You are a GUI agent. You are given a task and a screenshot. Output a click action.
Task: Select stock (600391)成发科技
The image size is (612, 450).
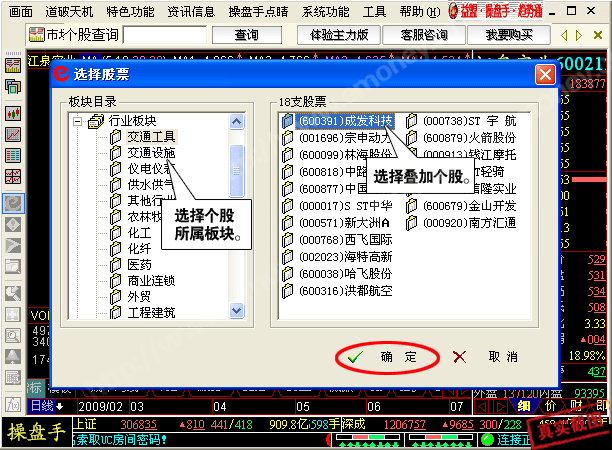(x=344, y=120)
